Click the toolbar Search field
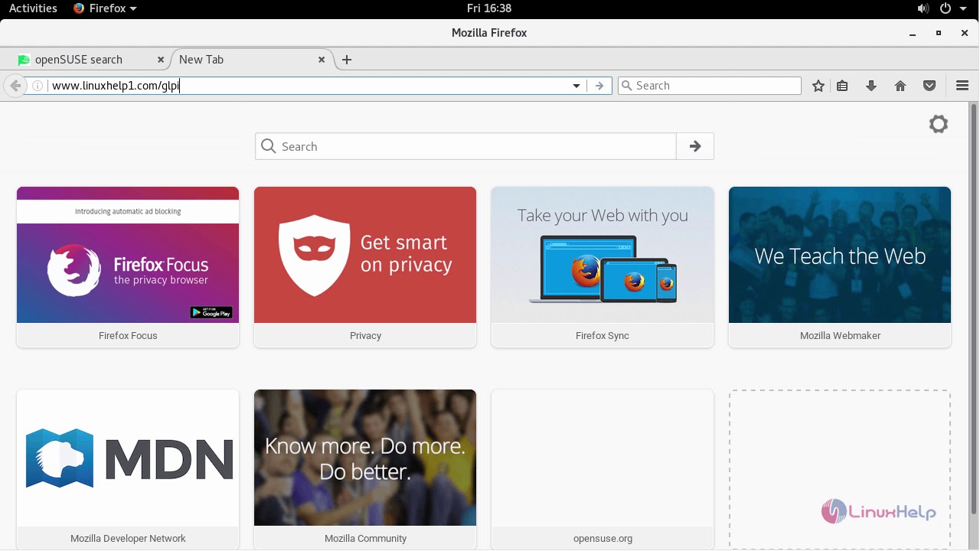The image size is (980, 551). tap(710, 86)
